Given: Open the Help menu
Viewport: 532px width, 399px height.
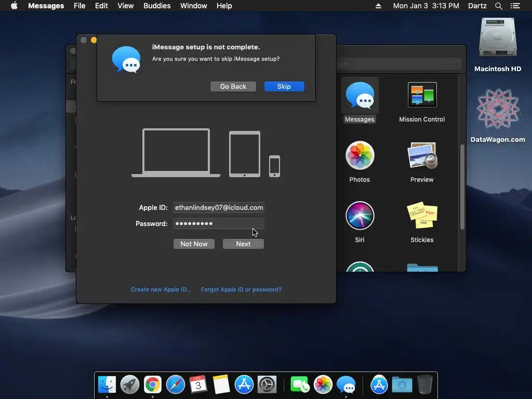Looking at the screenshot, I should pyautogui.click(x=224, y=6).
